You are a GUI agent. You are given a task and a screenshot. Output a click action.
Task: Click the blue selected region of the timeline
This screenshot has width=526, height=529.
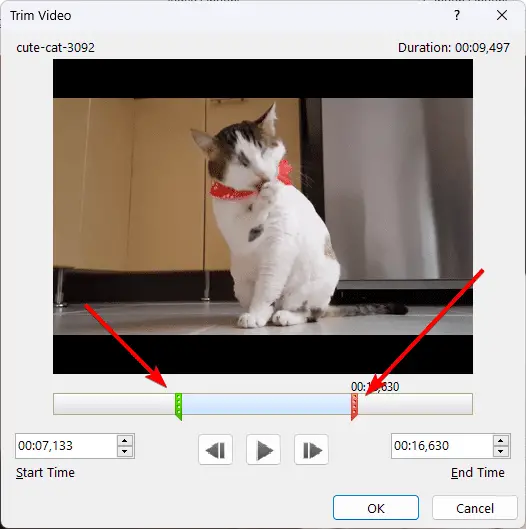pyautogui.click(x=267, y=404)
